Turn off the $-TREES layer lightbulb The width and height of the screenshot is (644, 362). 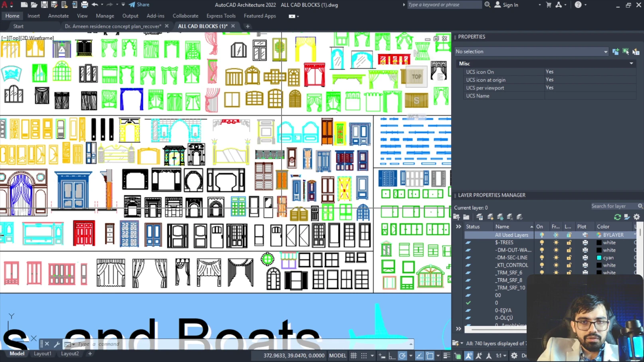pyautogui.click(x=541, y=243)
